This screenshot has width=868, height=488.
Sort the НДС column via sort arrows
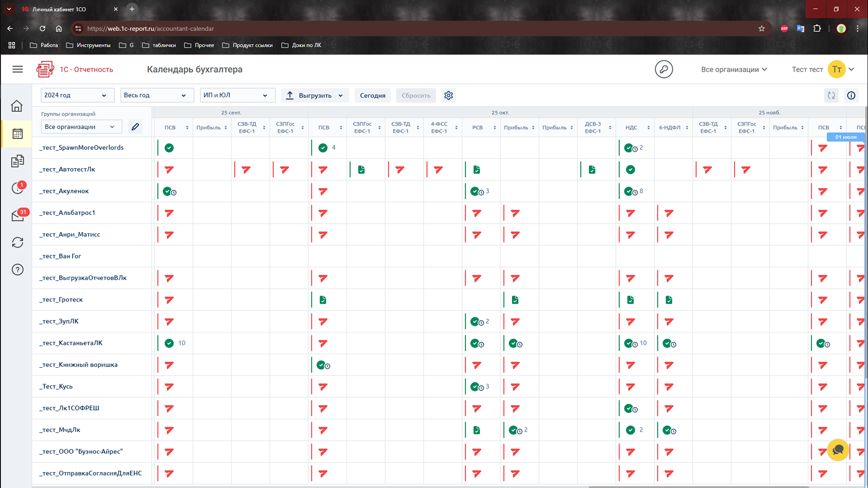click(x=648, y=128)
